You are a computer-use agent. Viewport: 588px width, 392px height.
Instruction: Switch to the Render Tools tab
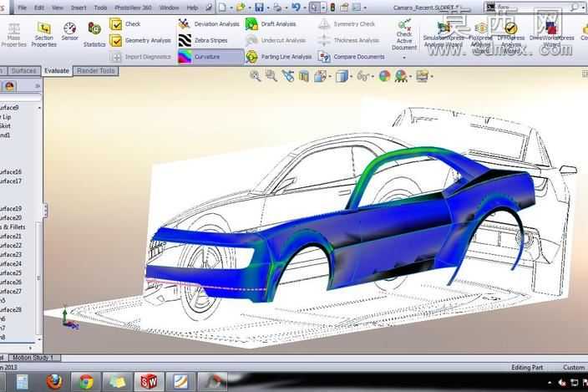tap(95, 71)
